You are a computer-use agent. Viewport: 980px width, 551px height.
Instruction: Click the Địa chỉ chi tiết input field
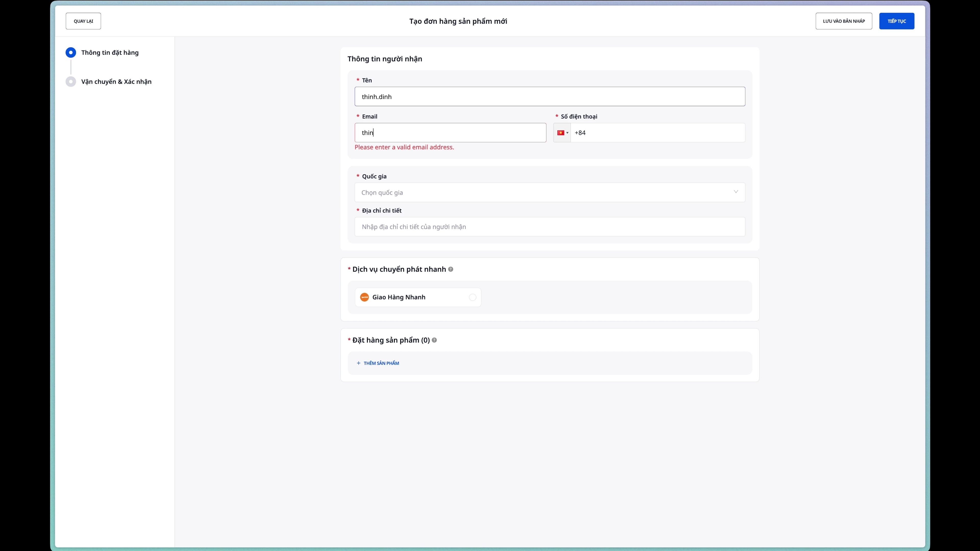tap(549, 227)
